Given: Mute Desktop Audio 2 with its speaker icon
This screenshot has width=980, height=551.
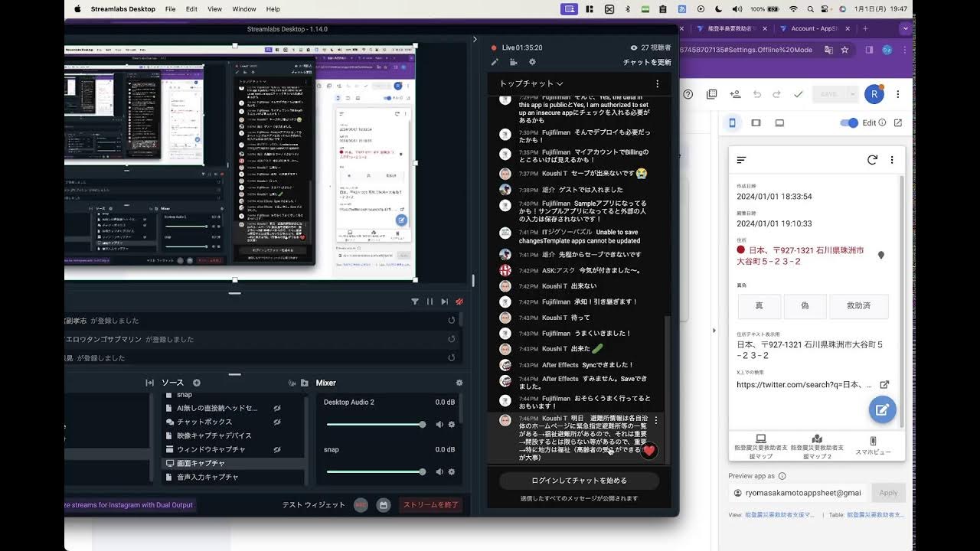Looking at the screenshot, I should pyautogui.click(x=439, y=424).
